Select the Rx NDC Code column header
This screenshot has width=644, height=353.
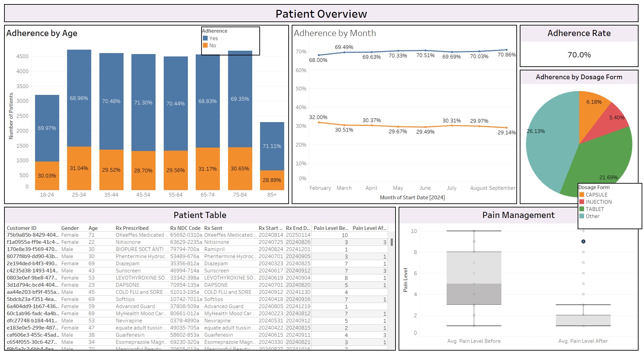(x=185, y=228)
